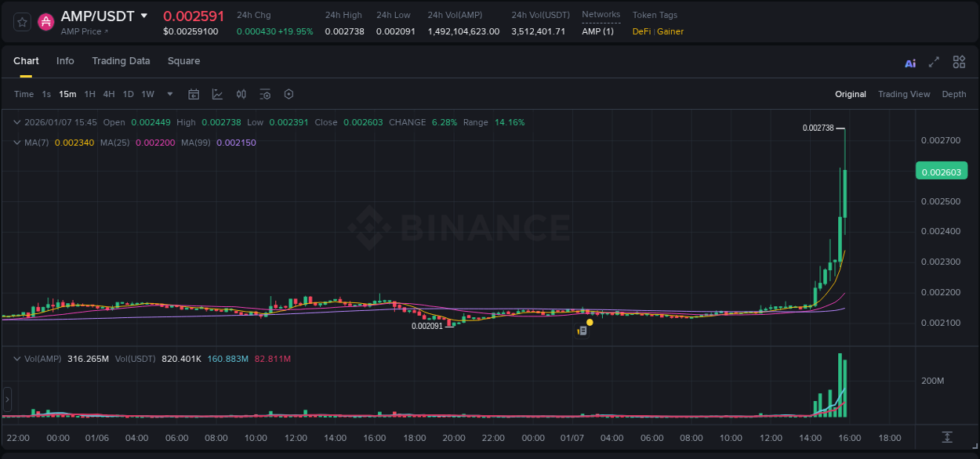Open the Square tab
This screenshot has width=980, height=459.
[183, 61]
